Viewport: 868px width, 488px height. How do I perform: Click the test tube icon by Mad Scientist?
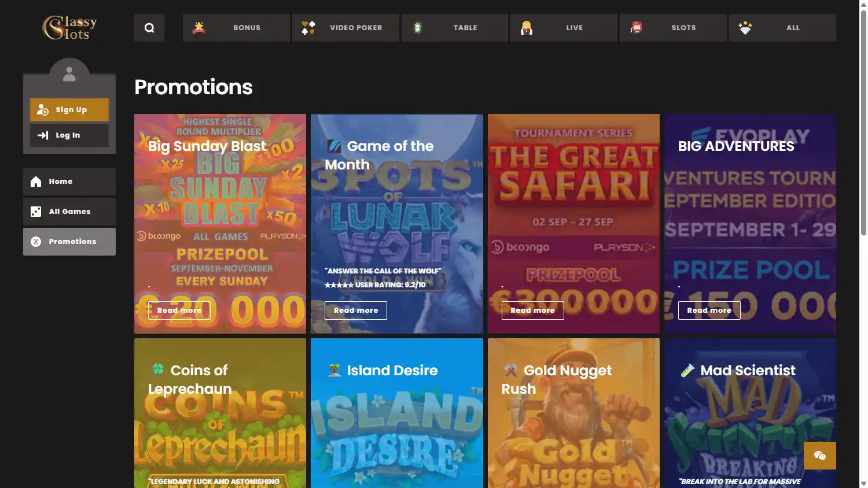click(687, 370)
